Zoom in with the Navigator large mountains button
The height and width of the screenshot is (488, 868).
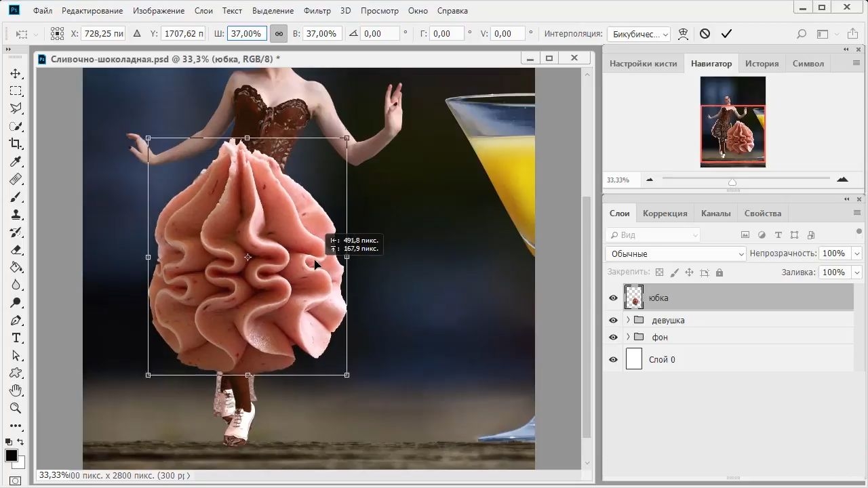click(842, 180)
